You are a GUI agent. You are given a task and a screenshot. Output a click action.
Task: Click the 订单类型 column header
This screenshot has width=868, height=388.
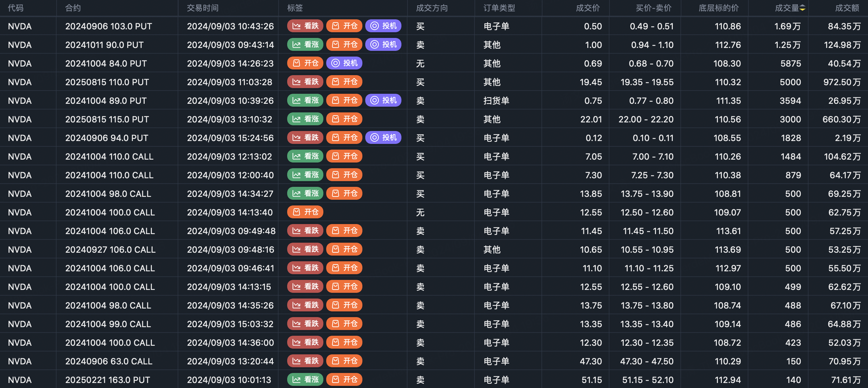499,8
